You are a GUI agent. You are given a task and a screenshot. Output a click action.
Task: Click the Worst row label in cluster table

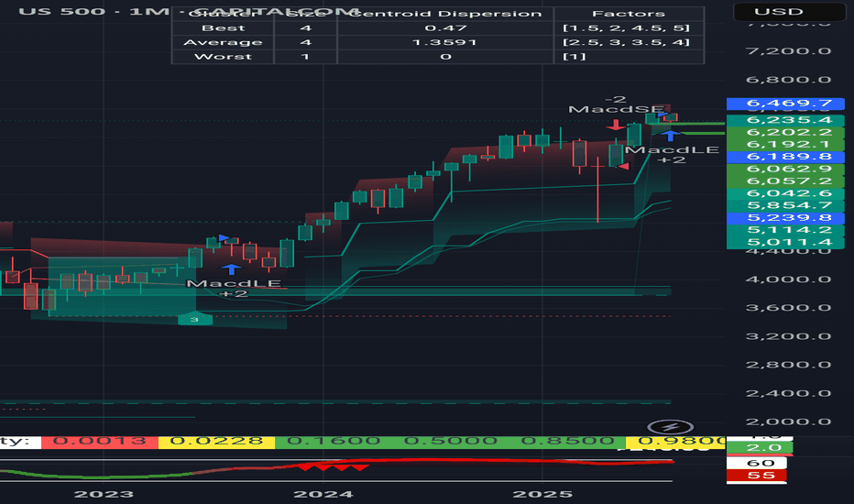[223, 57]
